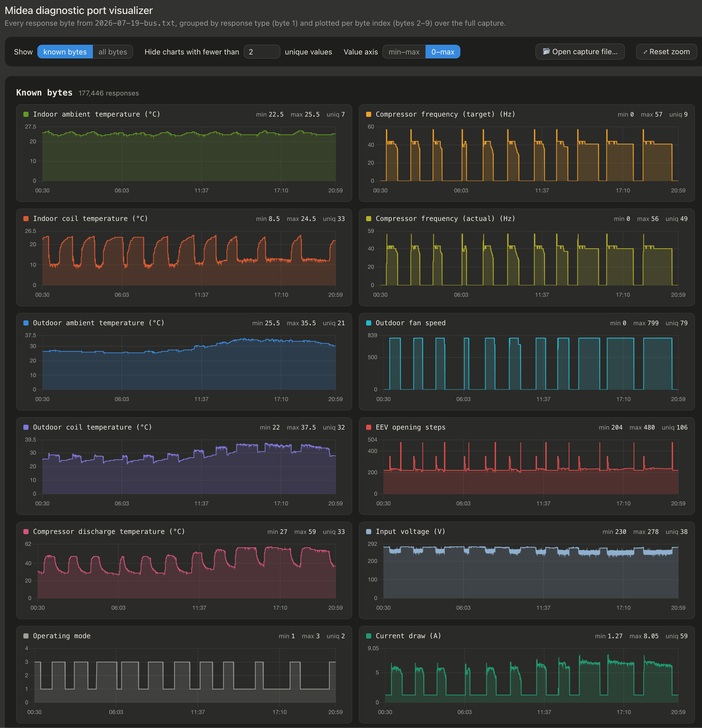This screenshot has width=702, height=728.
Task: Click 'min 230' on Input voltage
Action: click(x=614, y=532)
